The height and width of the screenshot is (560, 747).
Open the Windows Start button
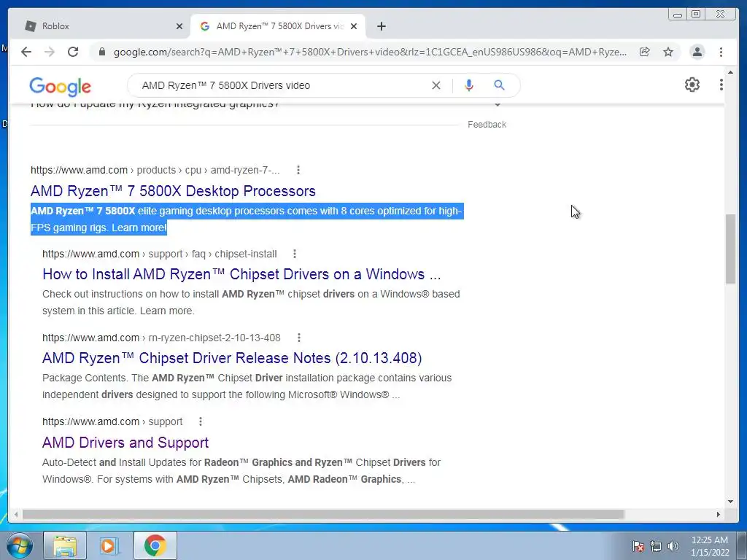(x=19, y=546)
